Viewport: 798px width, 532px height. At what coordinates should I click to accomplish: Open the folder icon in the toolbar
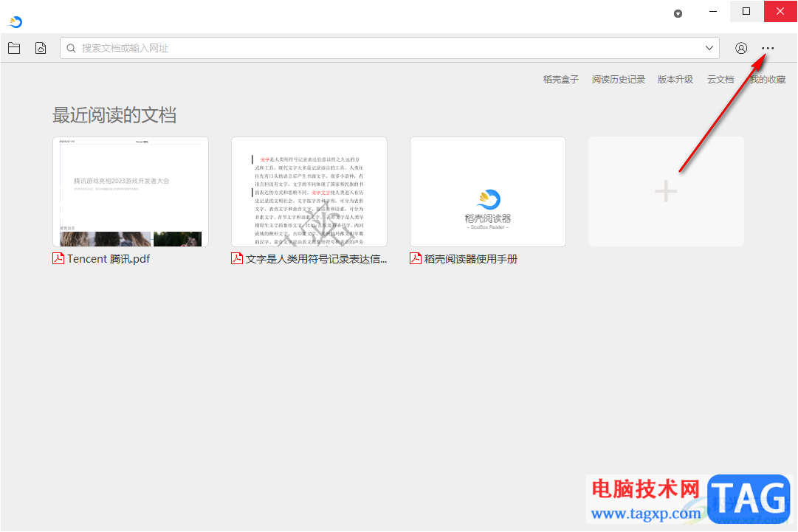14,48
